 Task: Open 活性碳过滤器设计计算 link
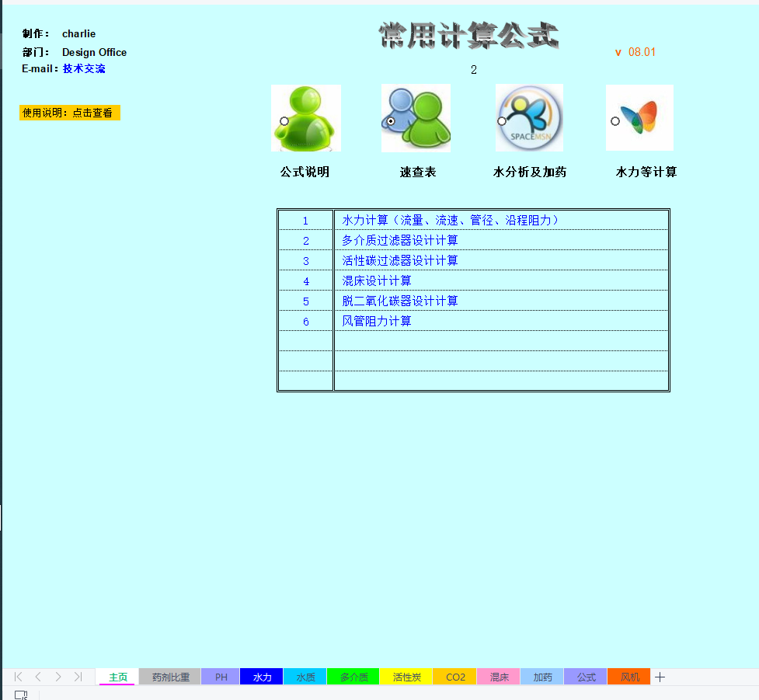(400, 261)
